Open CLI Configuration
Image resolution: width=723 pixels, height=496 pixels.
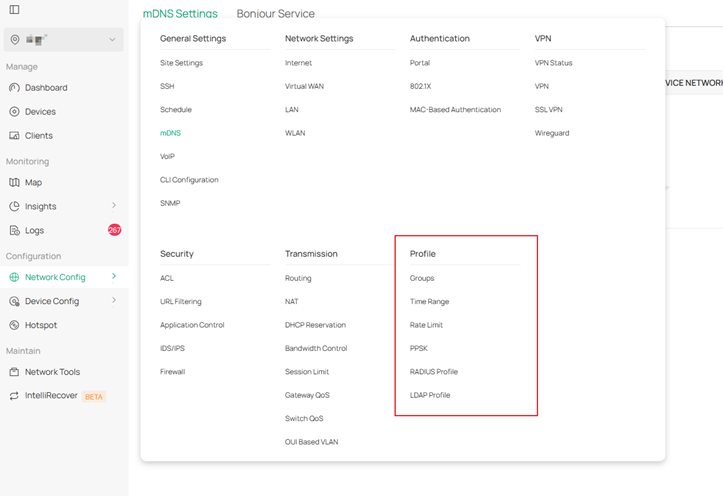pyautogui.click(x=189, y=180)
